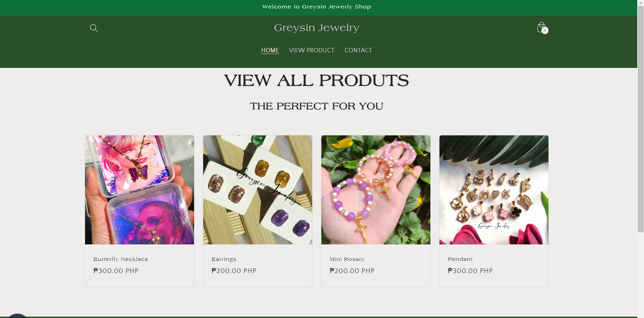The height and width of the screenshot is (318, 644).
Task: Click the Greysin Jewelry store logo
Action: coord(317,28)
